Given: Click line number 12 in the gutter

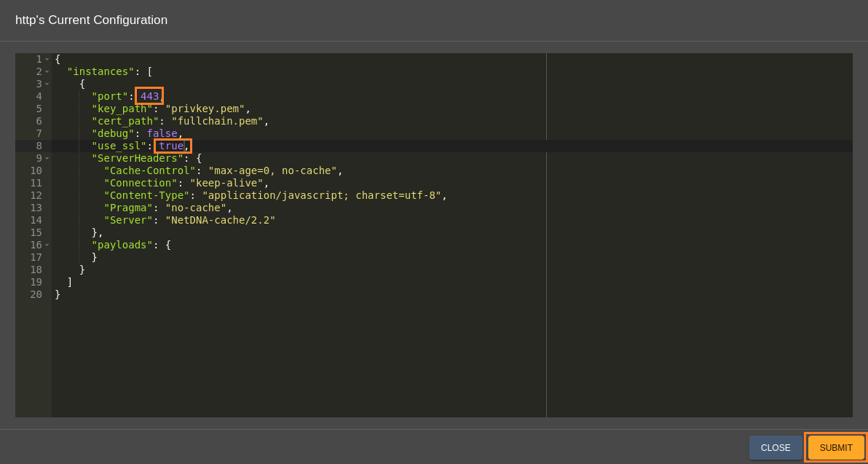Looking at the screenshot, I should (x=36, y=195).
